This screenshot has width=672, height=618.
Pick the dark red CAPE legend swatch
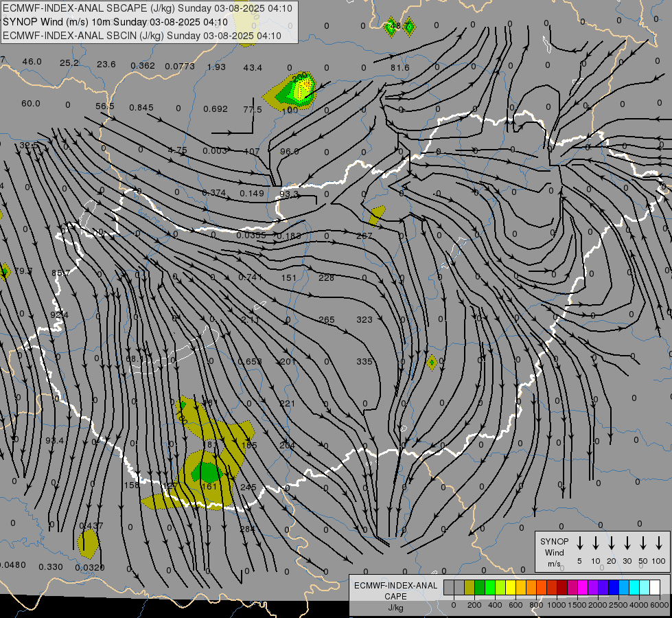[x=562, y=588]
